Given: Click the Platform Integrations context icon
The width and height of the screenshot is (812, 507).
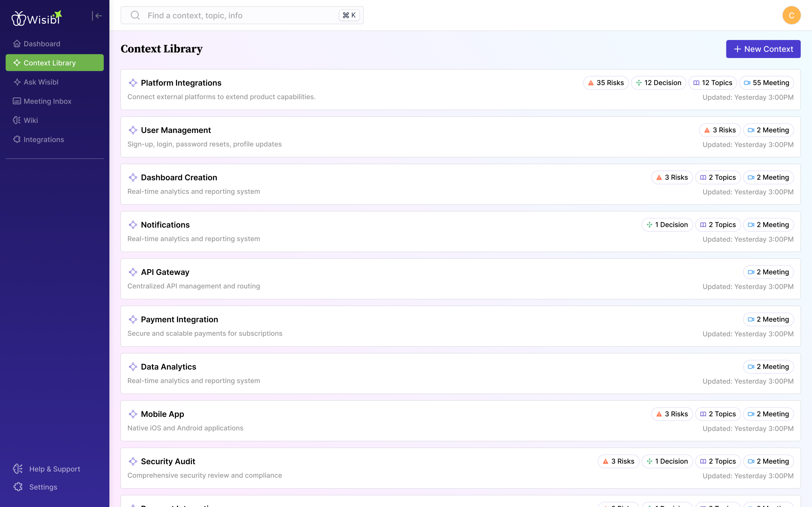Looking at the screenshot, I should click(x=133, y=83).
